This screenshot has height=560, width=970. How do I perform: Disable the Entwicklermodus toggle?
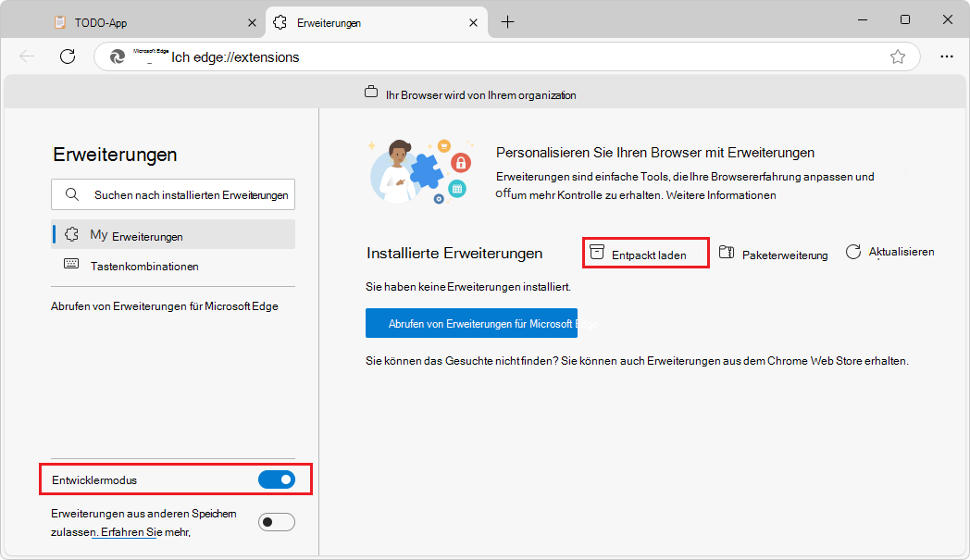tap(277, 479)
